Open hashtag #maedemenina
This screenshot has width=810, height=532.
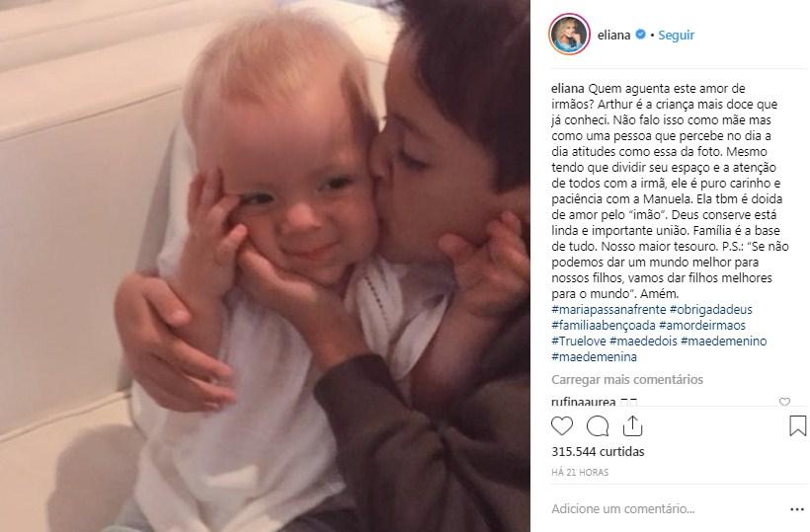594,356
